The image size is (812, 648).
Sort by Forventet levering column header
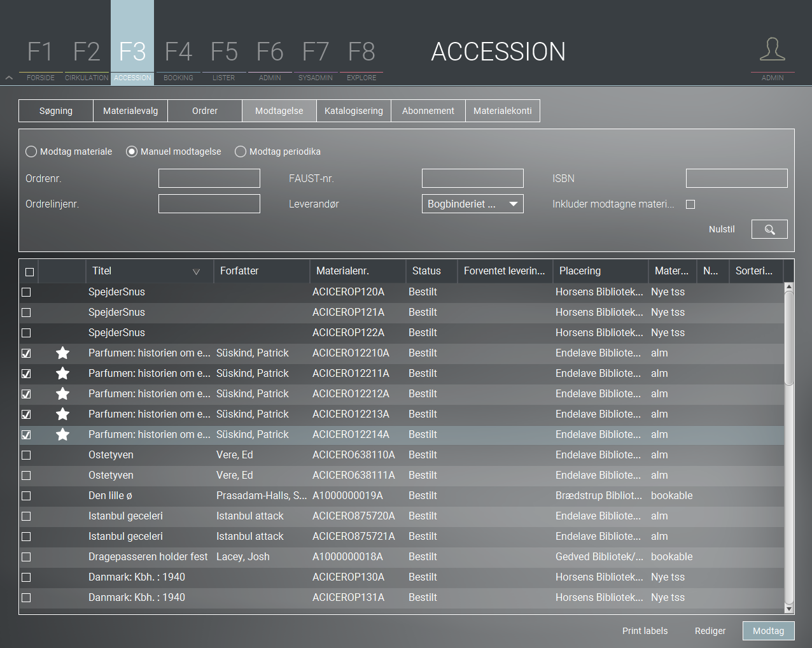click(505, 271)
